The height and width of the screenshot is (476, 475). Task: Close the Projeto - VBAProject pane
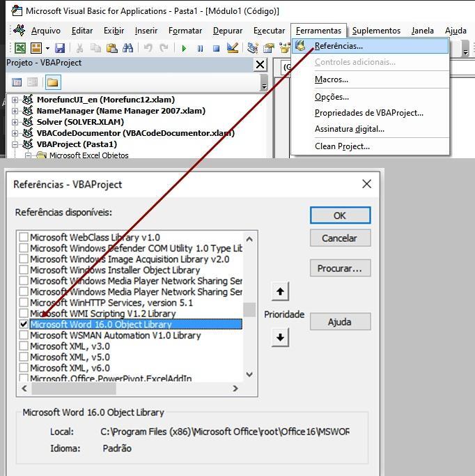[x=260, y=64]
